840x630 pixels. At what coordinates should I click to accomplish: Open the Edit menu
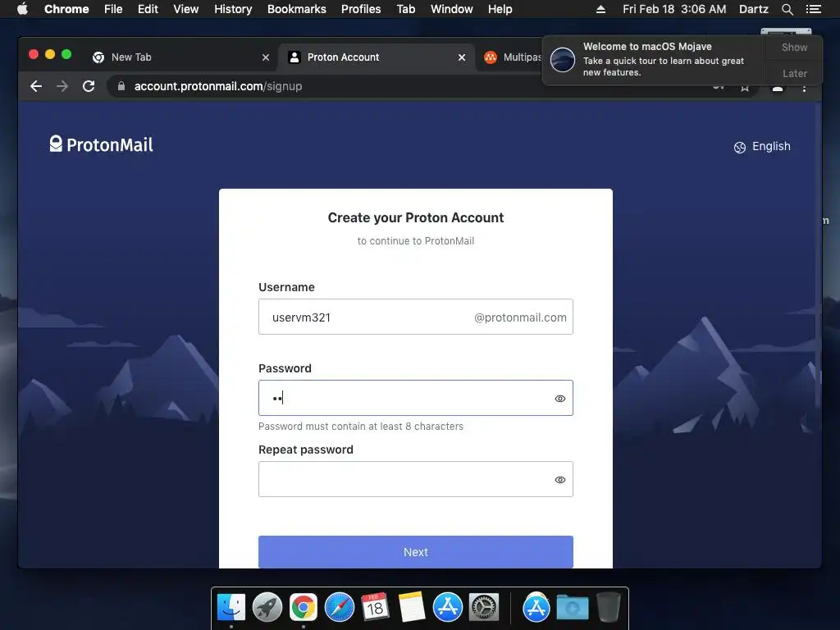(x=148, y=9)
